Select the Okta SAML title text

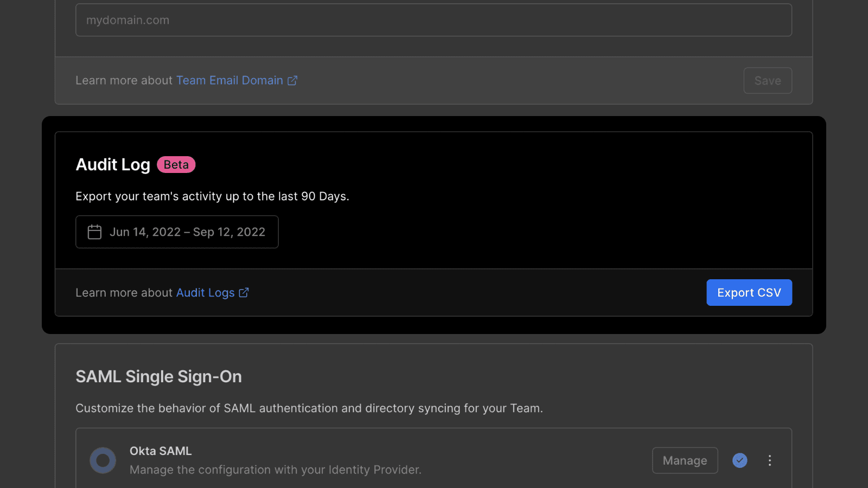pyautogui.click(x=161, y=451)
